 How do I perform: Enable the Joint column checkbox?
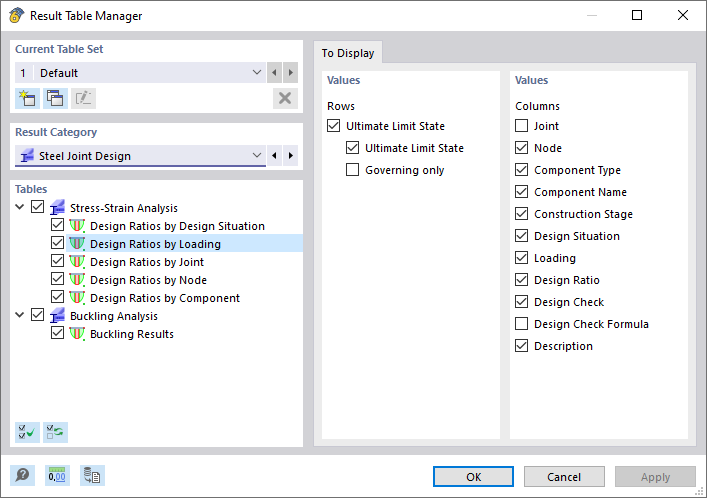tap(521, 126)
